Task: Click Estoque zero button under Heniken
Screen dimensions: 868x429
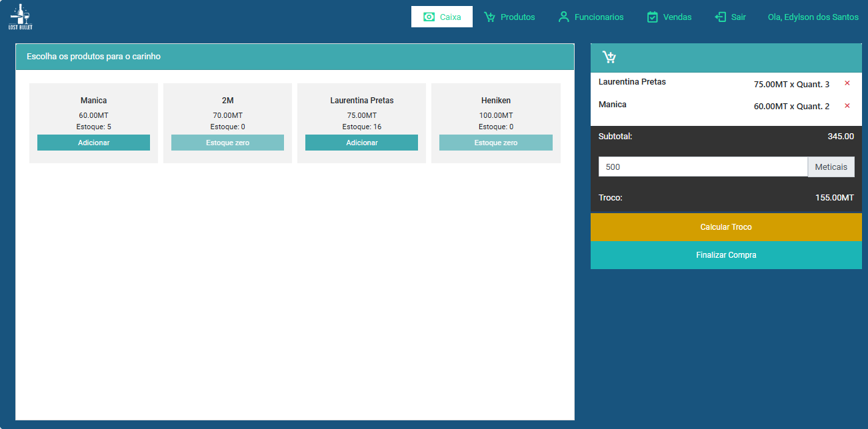Action: click(x=495, y=143)
